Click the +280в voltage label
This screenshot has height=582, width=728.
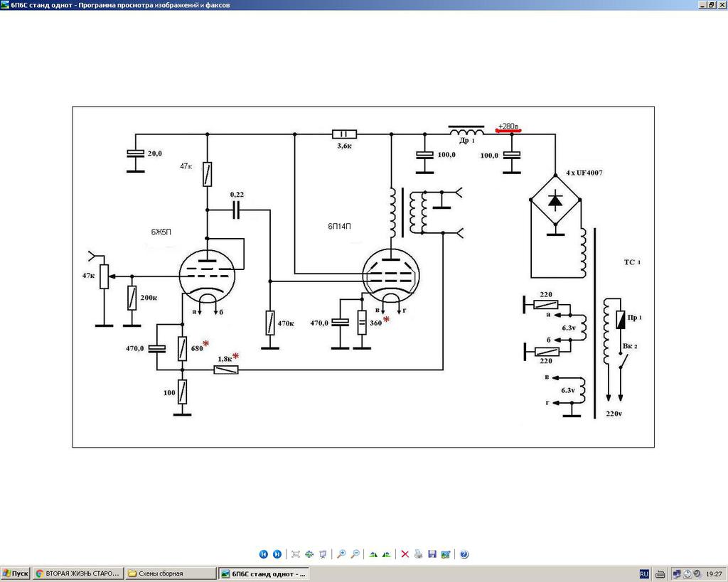(x=508, y=126)
